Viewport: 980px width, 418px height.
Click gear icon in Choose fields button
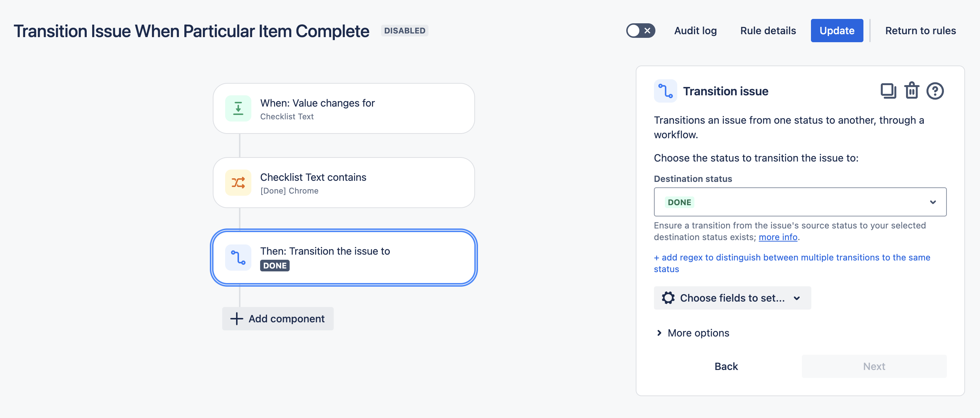point(668,298)
